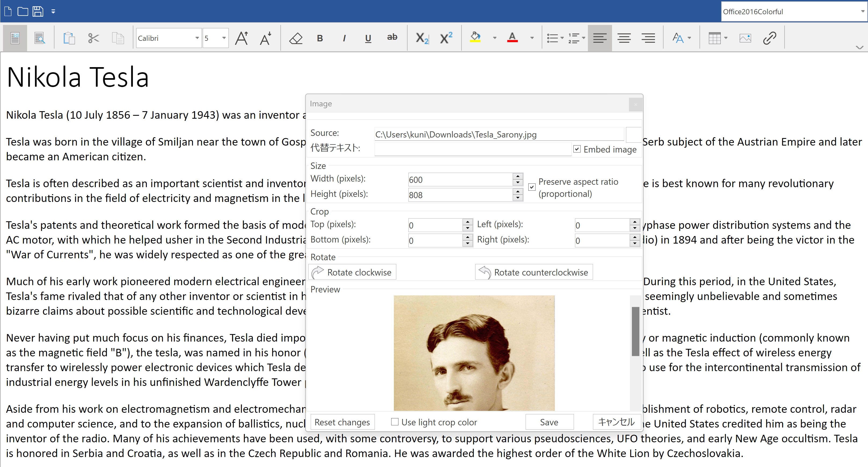
Task: Decrease Bottom crop pixels spinner
Action: 468,244
